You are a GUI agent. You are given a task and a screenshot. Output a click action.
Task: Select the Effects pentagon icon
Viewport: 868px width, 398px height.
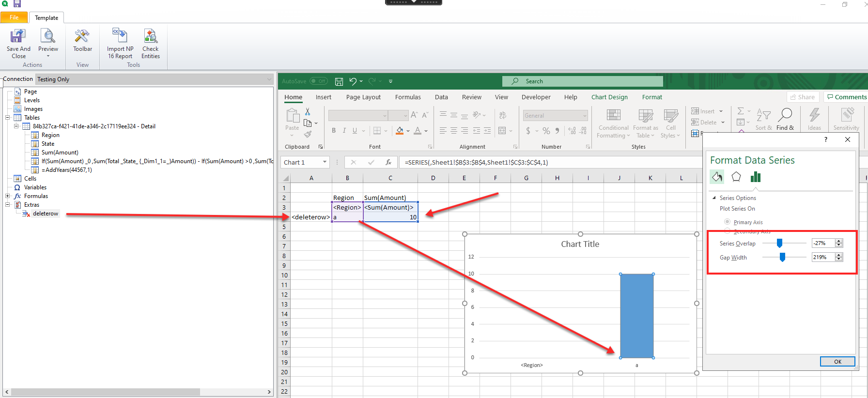pyautogui.click(x=736, y=177)
